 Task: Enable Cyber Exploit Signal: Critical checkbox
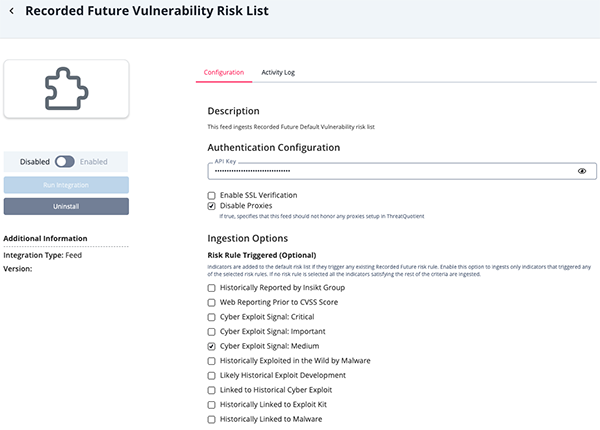pos(212,317)
